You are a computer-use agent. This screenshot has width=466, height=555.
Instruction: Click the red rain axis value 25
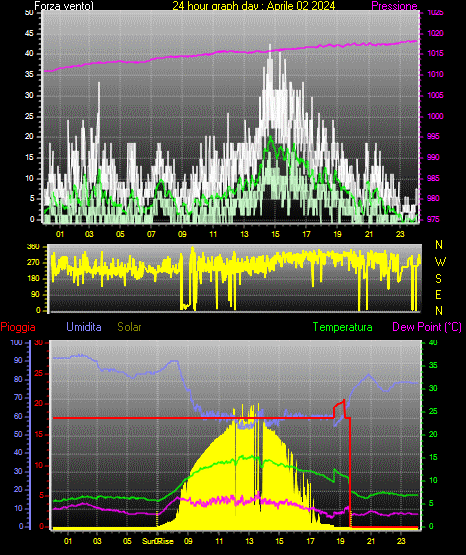coord(39,373)
